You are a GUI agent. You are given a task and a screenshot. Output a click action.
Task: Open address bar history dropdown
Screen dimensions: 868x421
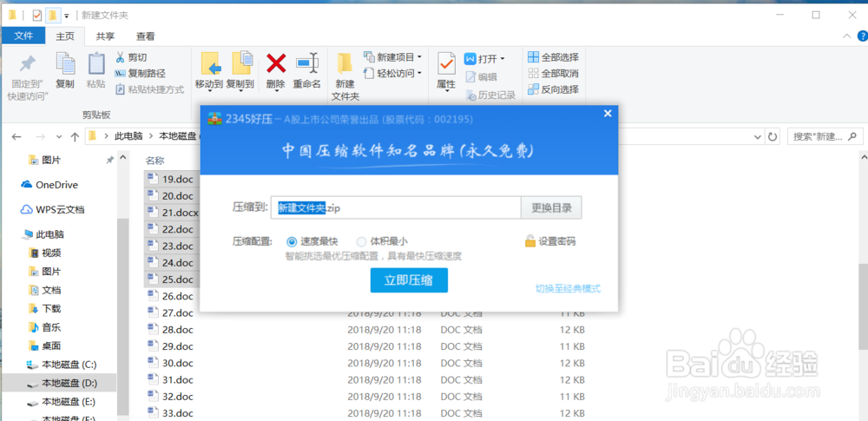(759, 136)
